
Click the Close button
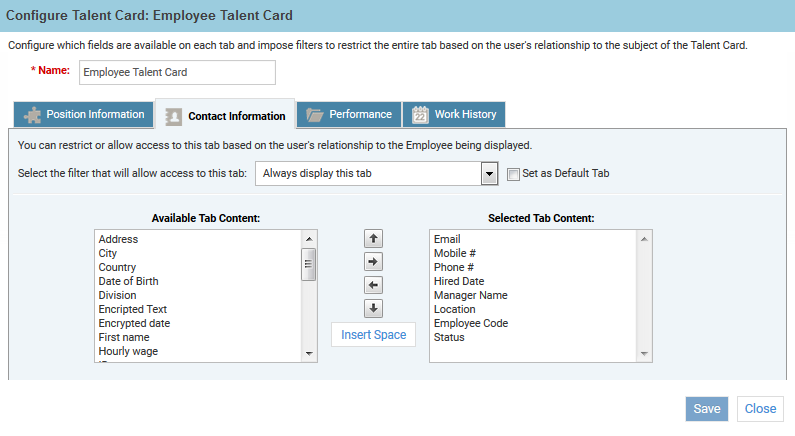(760, 409)
